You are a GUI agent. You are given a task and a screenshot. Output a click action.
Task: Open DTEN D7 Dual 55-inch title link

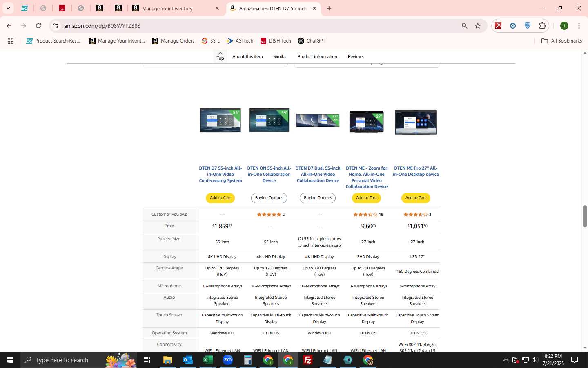pyautogui.click(x=318, y=174)
